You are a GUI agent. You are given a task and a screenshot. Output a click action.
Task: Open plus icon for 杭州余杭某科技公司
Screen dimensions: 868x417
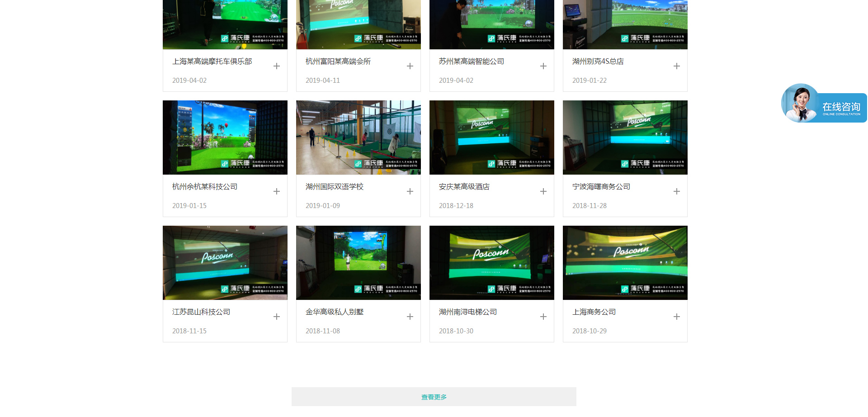pos(277,192)
